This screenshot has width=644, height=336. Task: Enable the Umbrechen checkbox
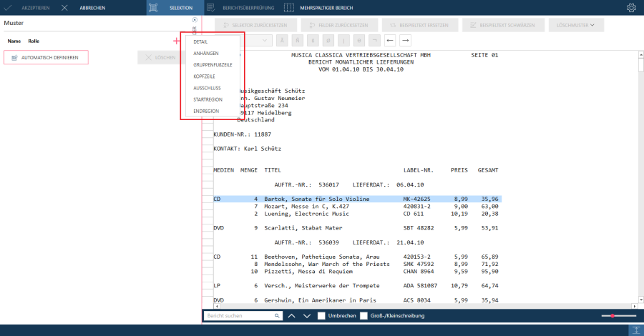click(321, 315)
